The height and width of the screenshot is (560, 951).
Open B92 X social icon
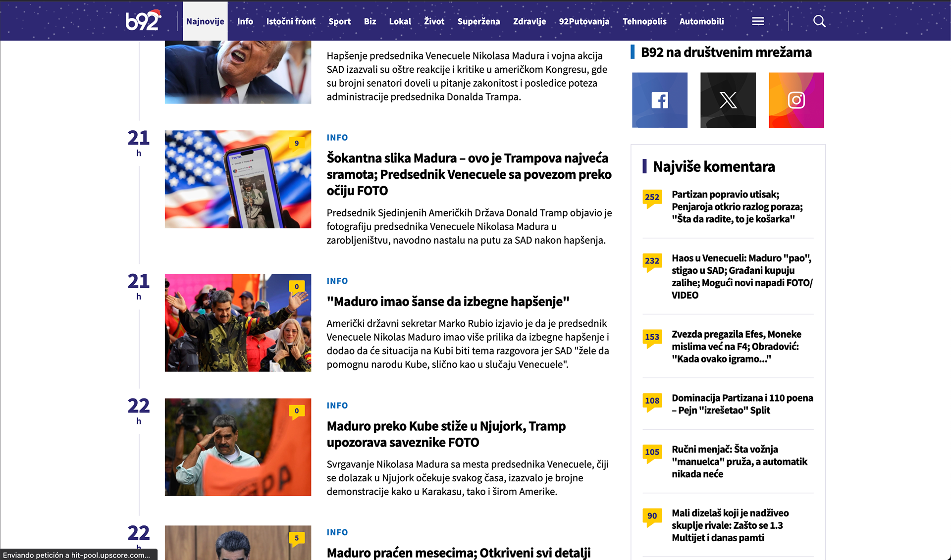click(728, 100)
